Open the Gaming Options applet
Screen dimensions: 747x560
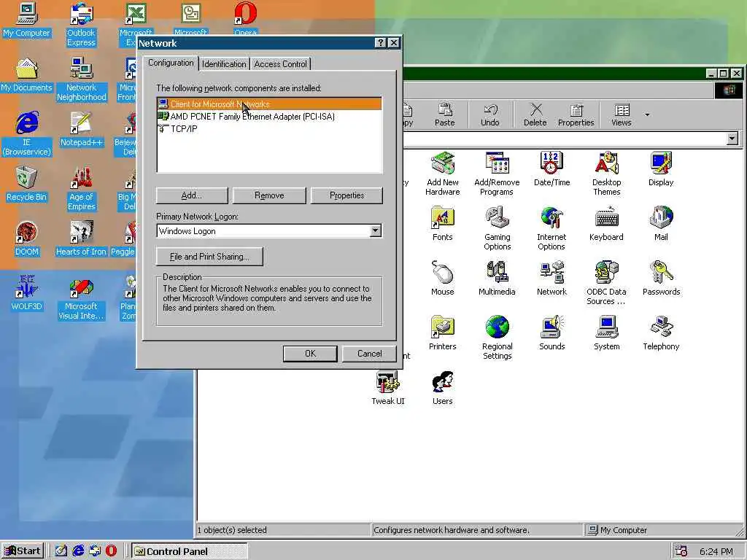click(x=497, y=228)
